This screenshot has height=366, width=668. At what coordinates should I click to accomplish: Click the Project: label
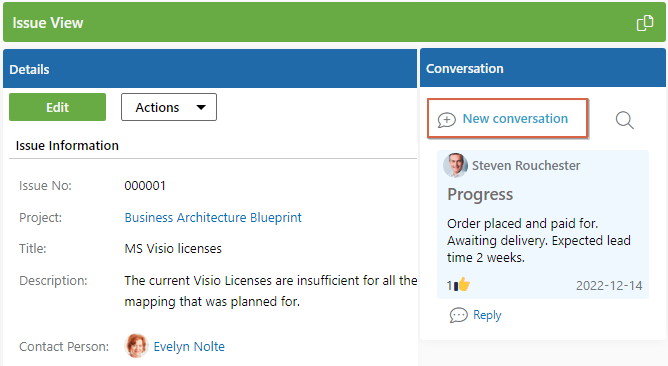[x=40, y=218]
